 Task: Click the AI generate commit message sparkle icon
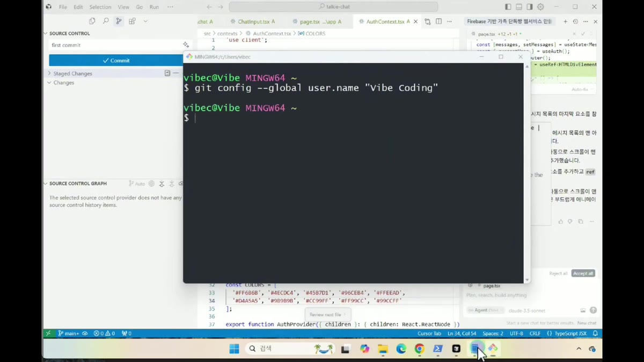(186, 45)
